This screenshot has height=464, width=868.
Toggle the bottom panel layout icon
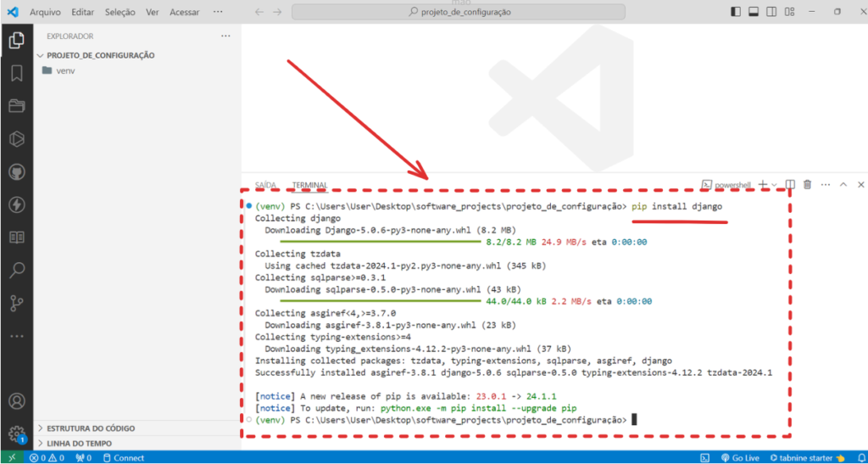tap(754, 12)
